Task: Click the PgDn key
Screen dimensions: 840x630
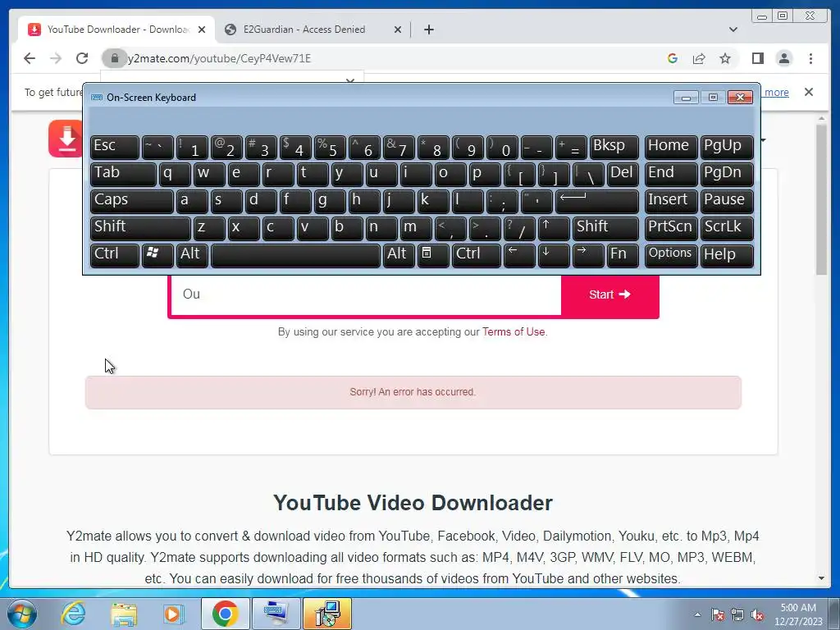Action: coord(727,174)
